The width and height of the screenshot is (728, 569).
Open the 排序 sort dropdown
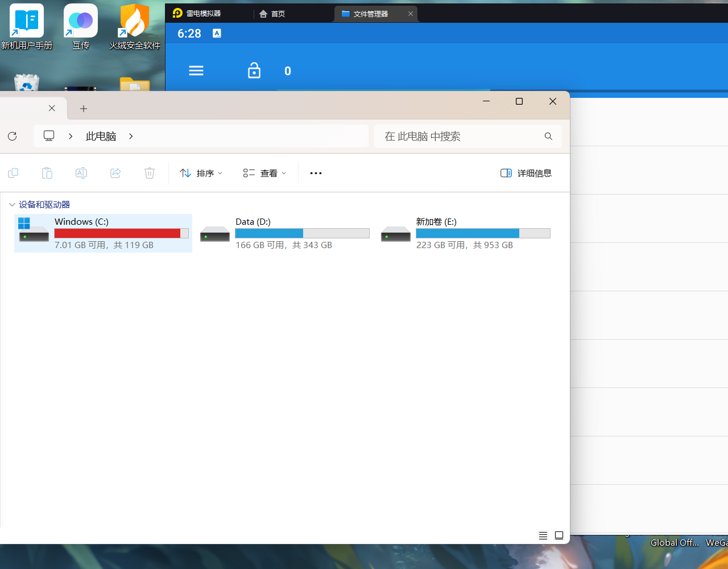(x=201, y=173)
